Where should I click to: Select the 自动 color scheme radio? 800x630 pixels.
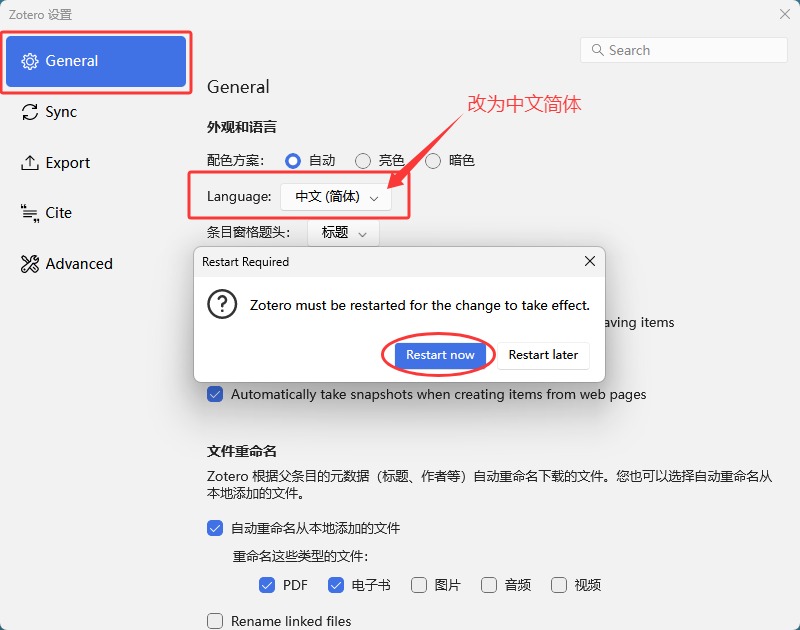(x=293, y=161)
